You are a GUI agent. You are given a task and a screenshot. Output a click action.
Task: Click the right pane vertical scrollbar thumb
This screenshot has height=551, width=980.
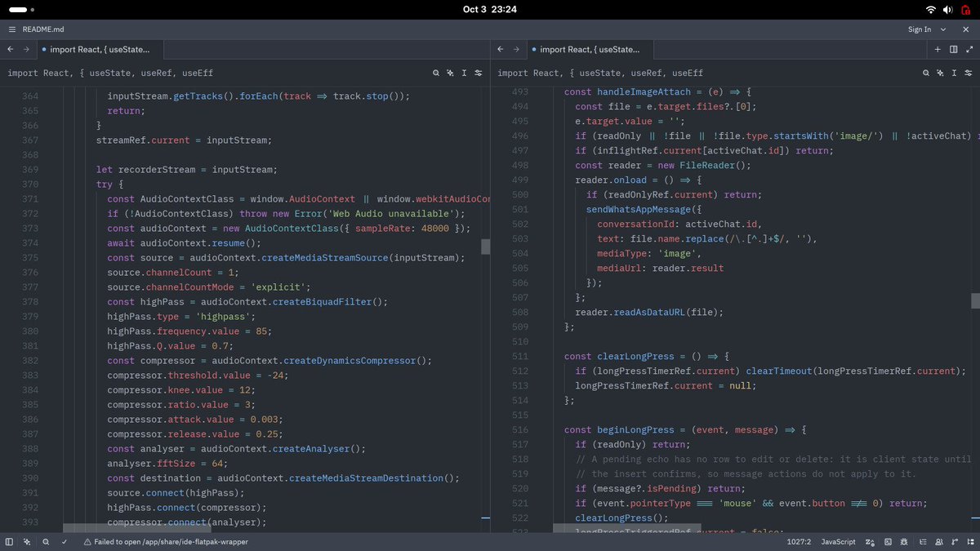[x=975, y=300]
